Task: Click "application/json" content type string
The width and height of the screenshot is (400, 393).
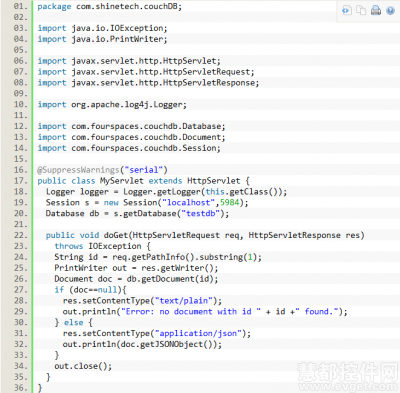Action: tap(198, 333)
